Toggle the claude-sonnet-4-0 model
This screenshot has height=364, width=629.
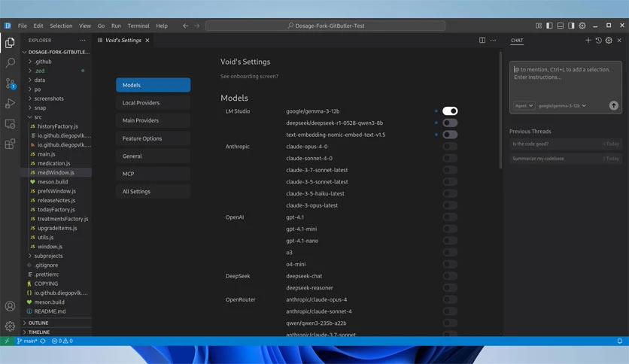point(450,158)
